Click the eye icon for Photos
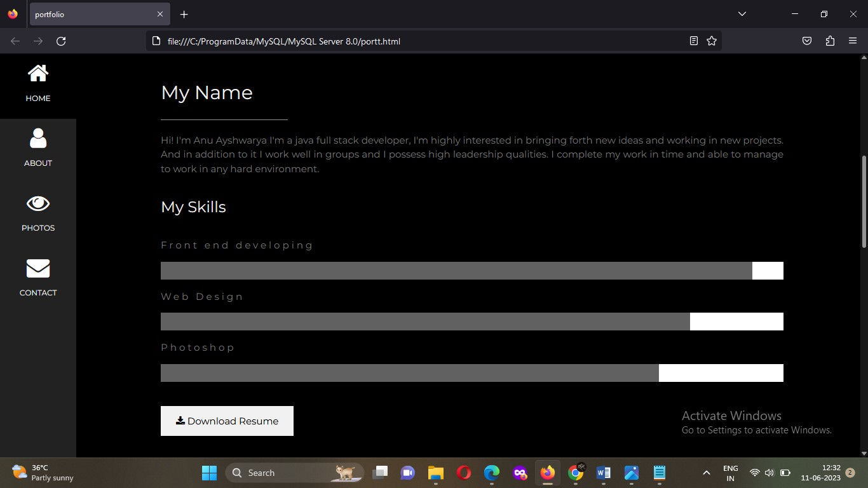868x488 pixels. (x=37, y=203)
